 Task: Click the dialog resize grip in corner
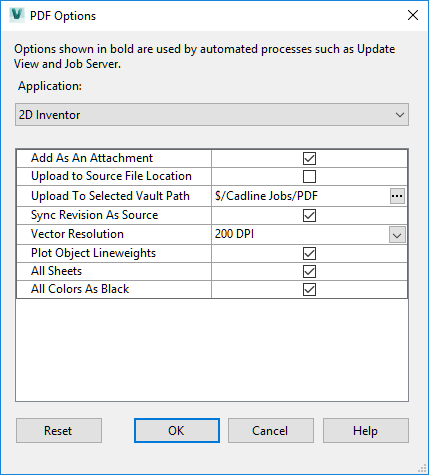[422, 468]
